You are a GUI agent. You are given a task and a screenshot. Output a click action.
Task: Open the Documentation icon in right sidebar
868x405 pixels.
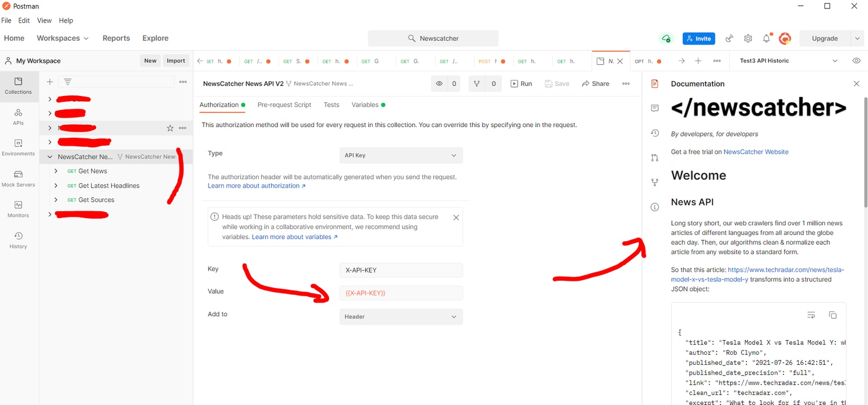tap(655, 84)
